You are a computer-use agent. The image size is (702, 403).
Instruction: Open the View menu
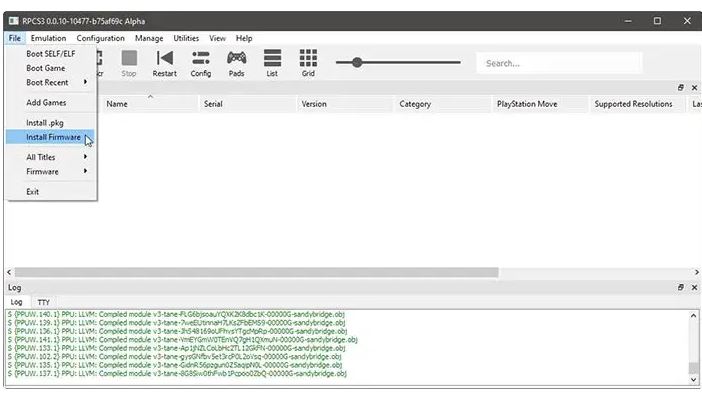click(x=218, y=38)
